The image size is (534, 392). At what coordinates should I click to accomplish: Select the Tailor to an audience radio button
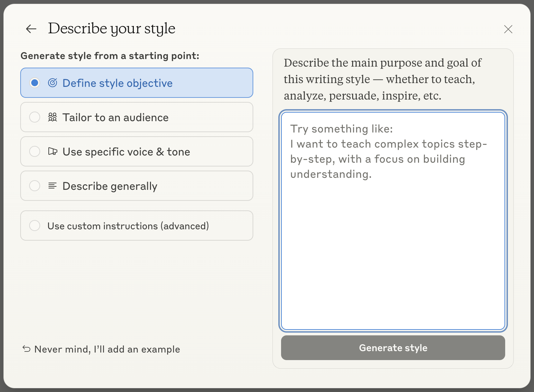point(35,117)
